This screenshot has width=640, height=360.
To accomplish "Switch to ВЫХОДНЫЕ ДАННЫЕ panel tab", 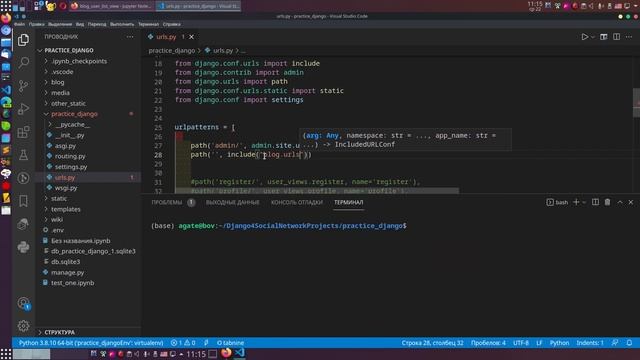I will [x=233, y=202].
